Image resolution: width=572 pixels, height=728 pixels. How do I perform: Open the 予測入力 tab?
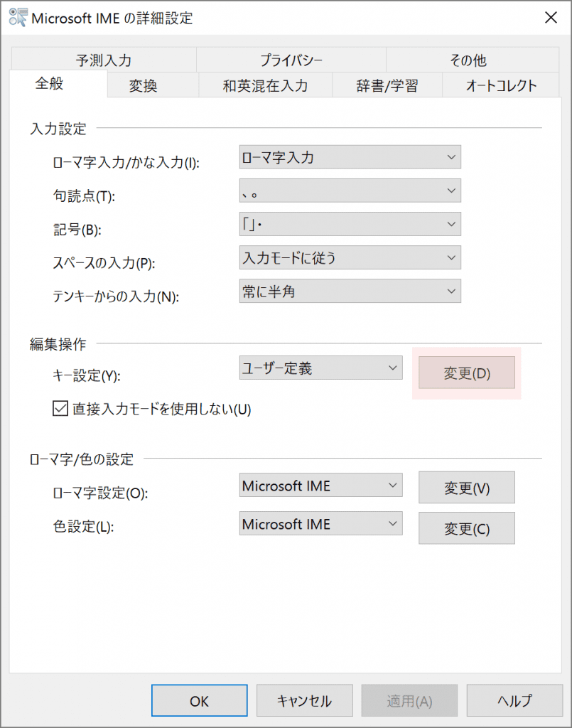(104, 60)
